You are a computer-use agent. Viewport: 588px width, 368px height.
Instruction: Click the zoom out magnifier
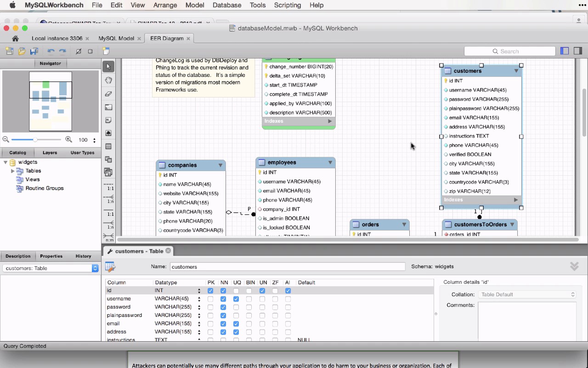(6, 139)
